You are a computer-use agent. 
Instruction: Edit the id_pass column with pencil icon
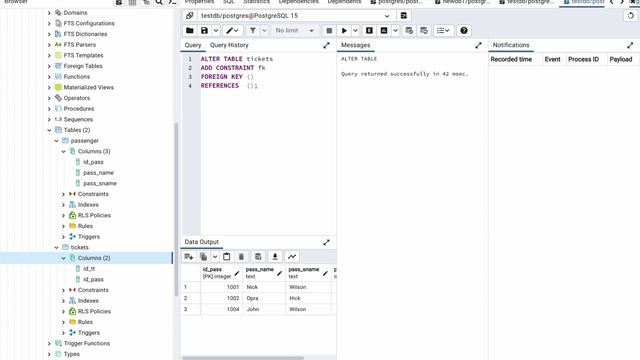[x=237, y=273]
